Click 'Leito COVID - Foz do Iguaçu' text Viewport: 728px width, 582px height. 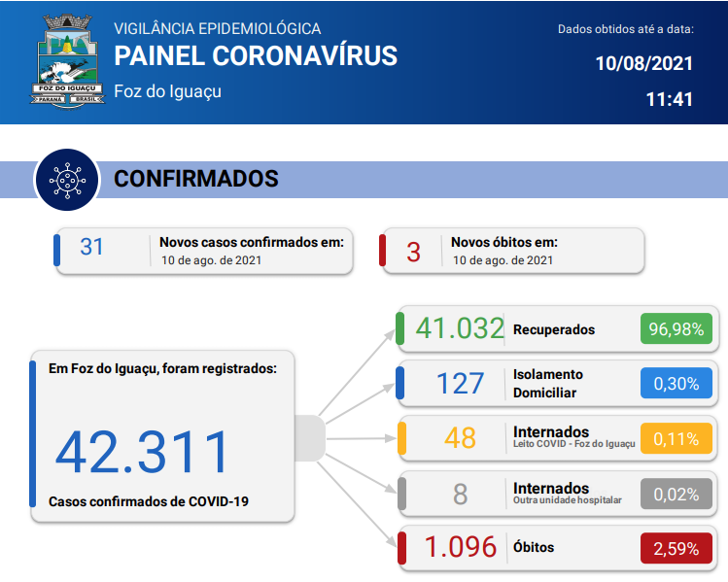coord(573,444)
